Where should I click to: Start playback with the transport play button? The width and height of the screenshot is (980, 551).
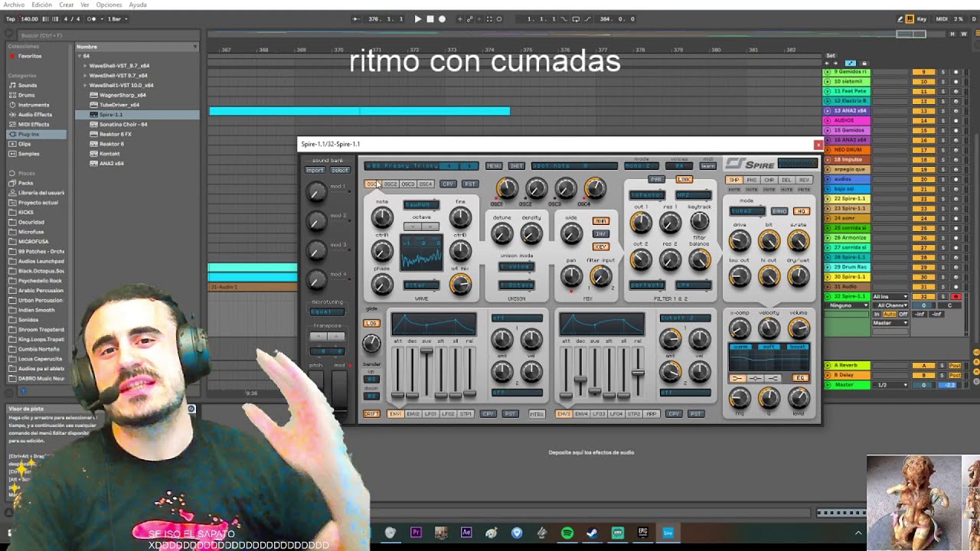418,19
